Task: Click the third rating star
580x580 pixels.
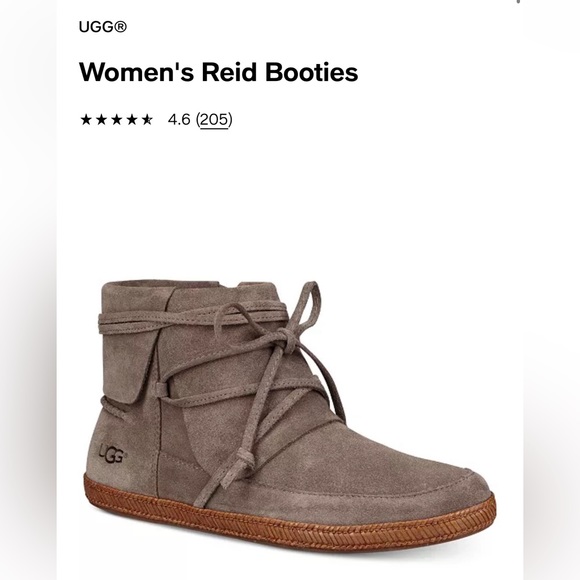Action: click(117, 119)
